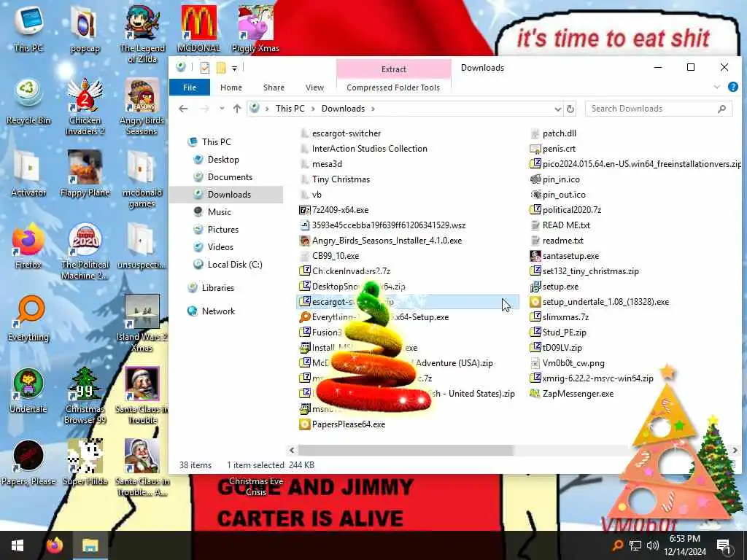Switch to the Share ribbon tab
The width and height of the screenshot is (747, 560).
tap(274, 87)
